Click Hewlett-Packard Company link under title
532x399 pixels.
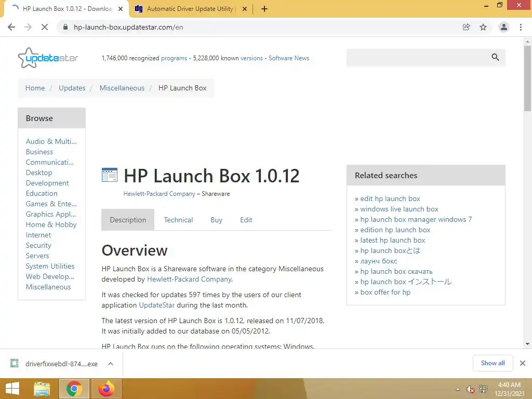point(159,194)
